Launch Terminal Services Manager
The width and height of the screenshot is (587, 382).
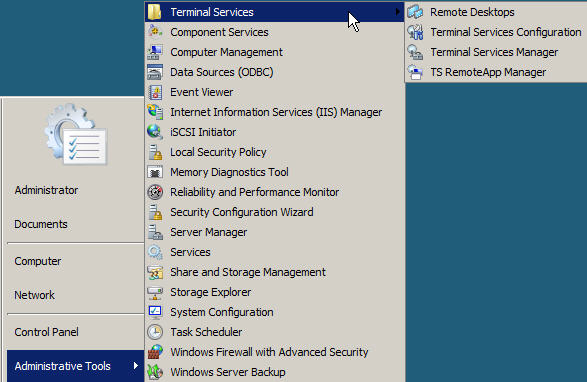point(496,52)
